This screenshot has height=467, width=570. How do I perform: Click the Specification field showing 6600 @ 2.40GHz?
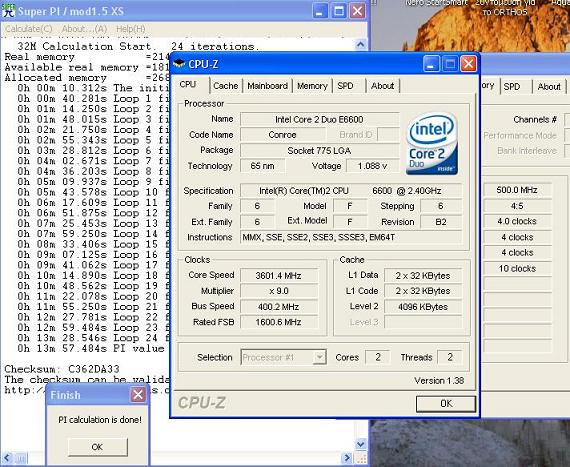click(x=351, y=190)
